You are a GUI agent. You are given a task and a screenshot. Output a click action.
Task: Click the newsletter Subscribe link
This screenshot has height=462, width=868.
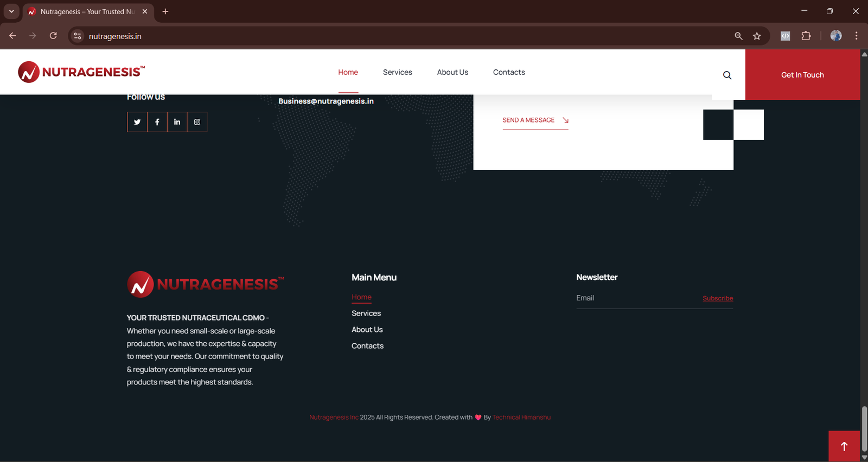[x=717, y=298]
